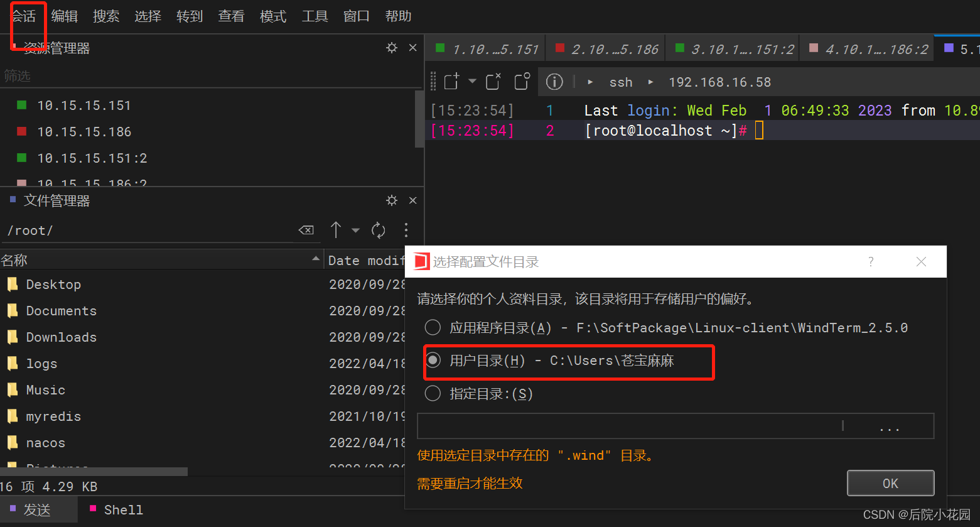Go up one directory in file manager
980x527 pixels.
pos(336,230)
